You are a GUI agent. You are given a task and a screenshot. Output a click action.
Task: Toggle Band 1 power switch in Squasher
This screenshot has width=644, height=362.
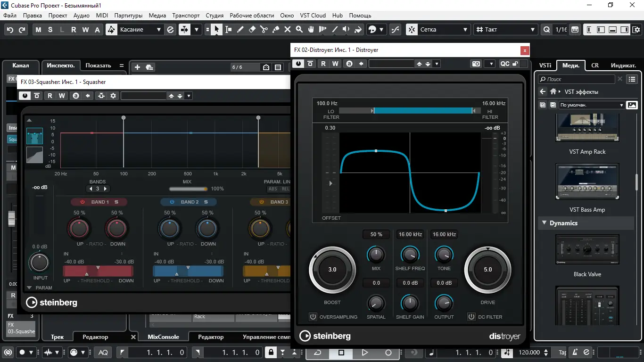(x=83, y=202)
